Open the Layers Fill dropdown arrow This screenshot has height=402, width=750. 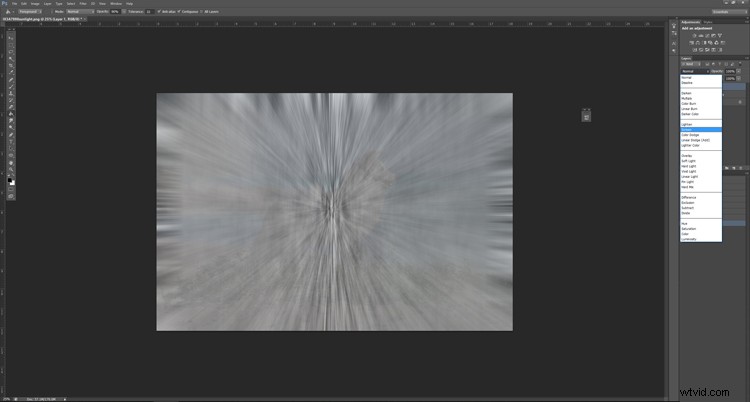coord(739,78)
